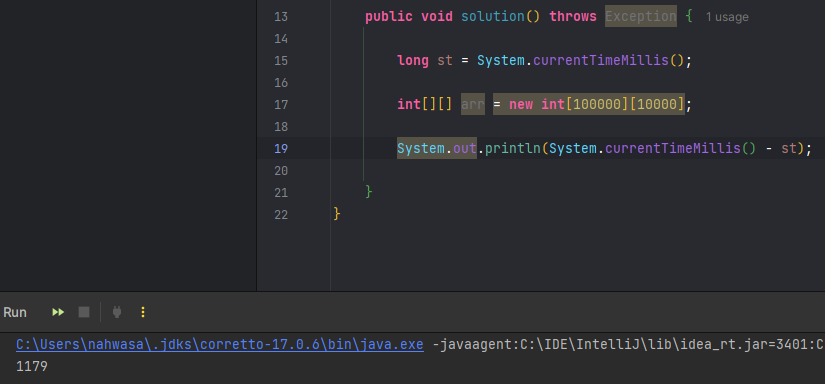
Task: Select the Run tool window tab
Action: [x=15, y=312]
